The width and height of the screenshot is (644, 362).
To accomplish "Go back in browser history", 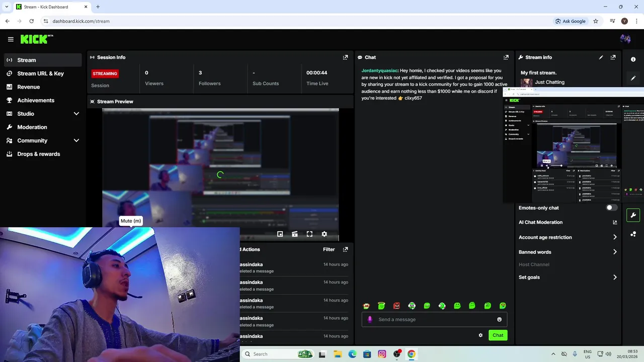I will tap(7, 21).
